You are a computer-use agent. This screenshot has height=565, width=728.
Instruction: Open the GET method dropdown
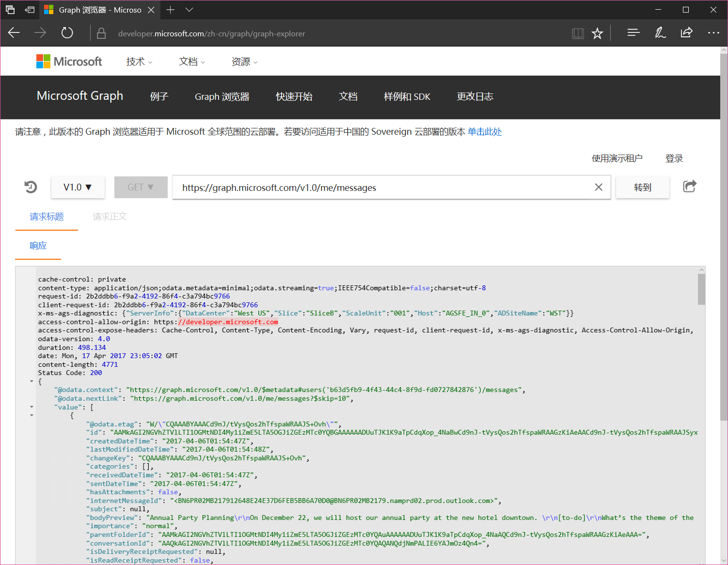tap(141, 188)
